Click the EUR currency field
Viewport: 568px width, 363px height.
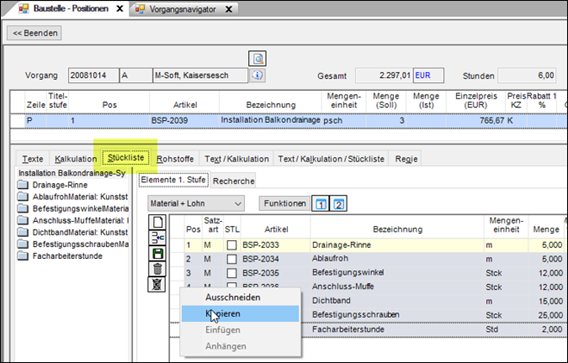429,75
